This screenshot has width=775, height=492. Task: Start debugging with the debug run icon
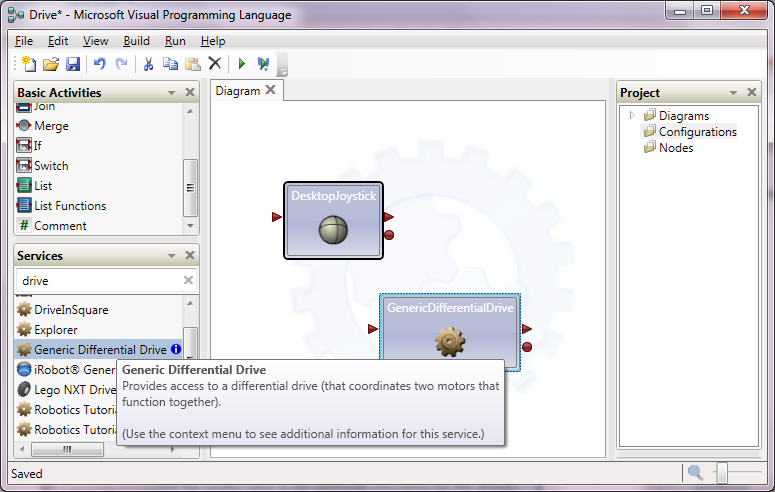point(263,63)
